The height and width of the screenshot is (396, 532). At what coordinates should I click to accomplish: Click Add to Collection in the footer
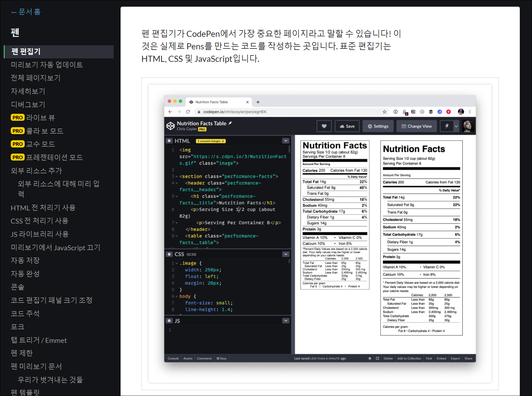pyautogui.click(x=409, y=359)
